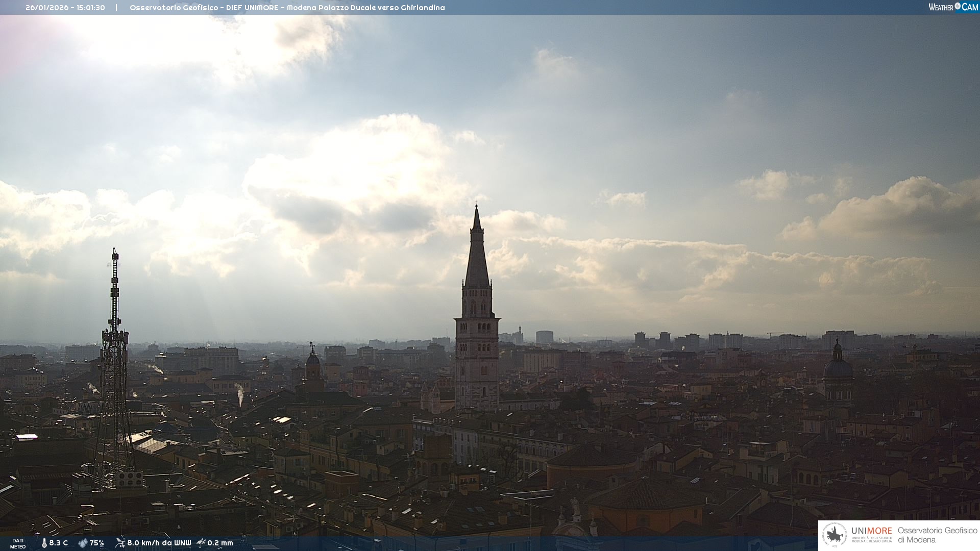Click the 0.2 mm rainfall value
Viewport: 980px width, 551px height.
(220, 543)
